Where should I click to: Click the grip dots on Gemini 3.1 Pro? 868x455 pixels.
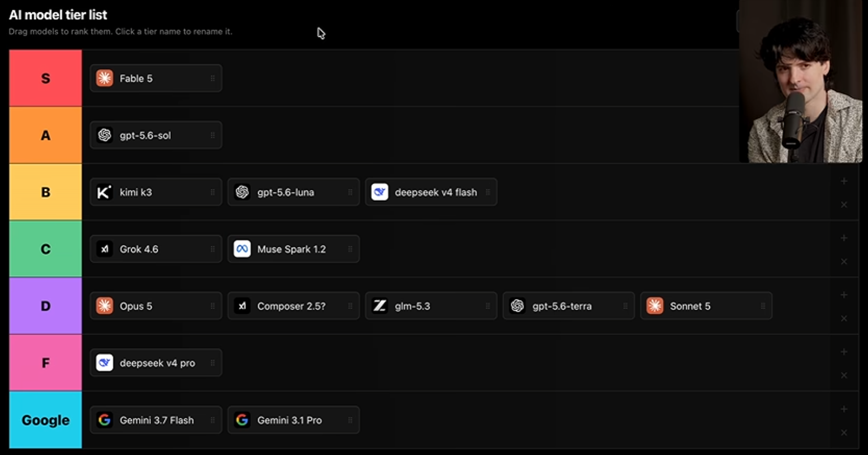[x=350, y=420]
